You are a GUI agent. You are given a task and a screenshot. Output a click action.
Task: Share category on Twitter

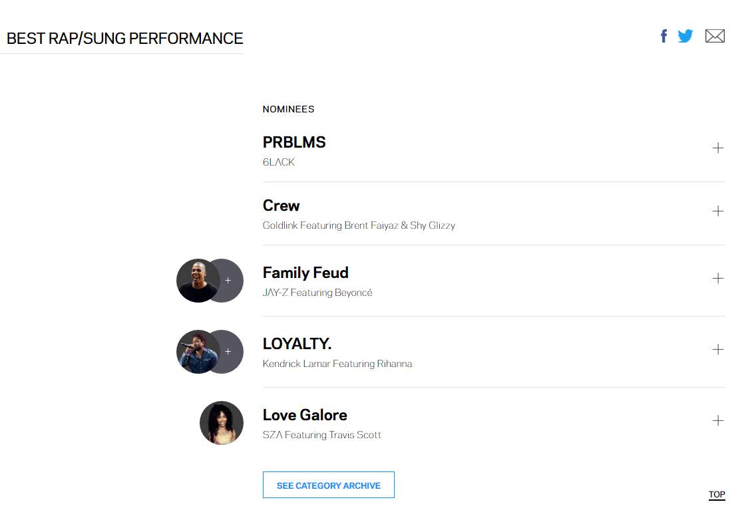coord(685,37)
